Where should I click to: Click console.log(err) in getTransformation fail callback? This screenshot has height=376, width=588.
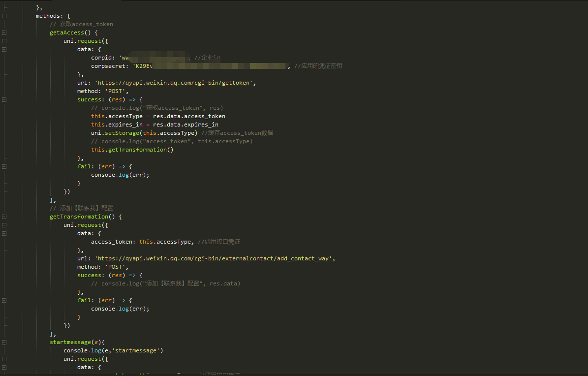[120, 309]
